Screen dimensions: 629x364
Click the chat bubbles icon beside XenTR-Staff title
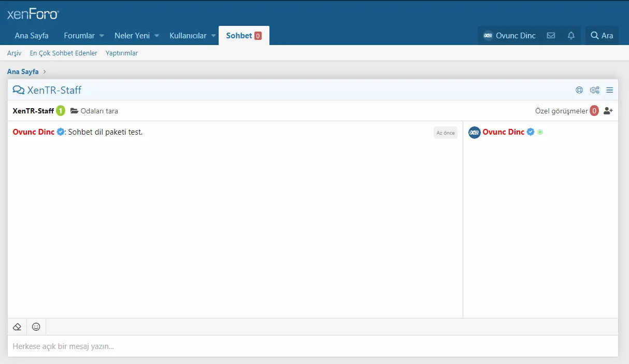tap(19, 90)
